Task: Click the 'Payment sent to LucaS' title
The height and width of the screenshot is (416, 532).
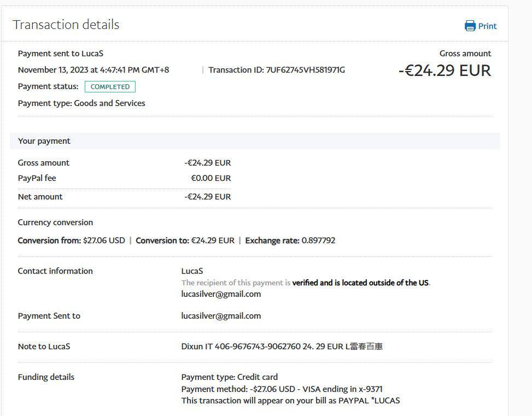Action: 60,54
